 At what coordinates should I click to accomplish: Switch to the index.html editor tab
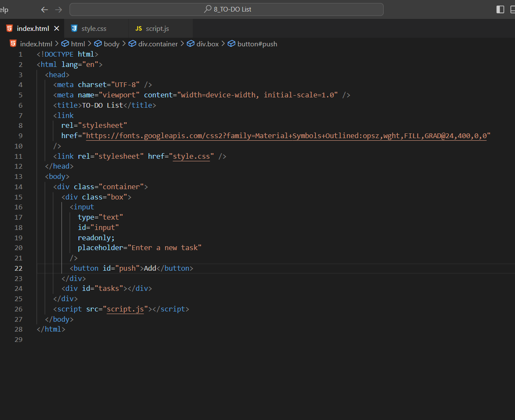click(x=33, y=29)
